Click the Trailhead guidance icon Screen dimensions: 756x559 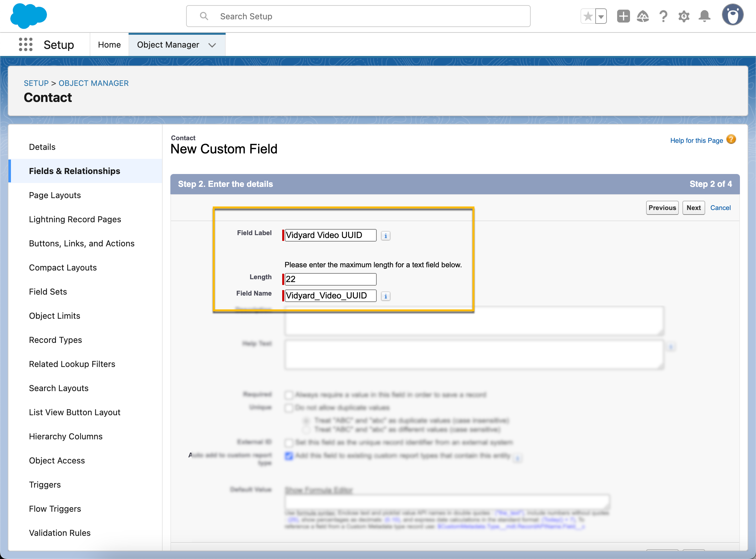643,16
